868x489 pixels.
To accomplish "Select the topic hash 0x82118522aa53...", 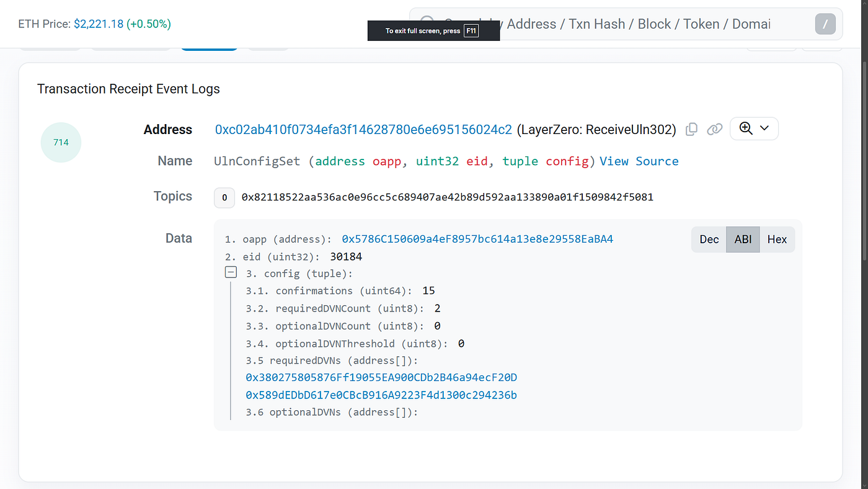I will (447, 197).
